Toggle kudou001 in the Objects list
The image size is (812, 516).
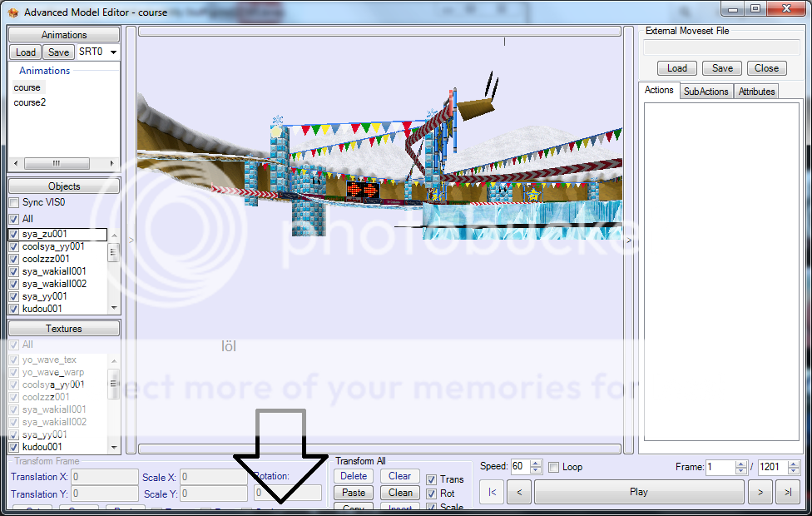pyautogui.click(x=14, y=310)
